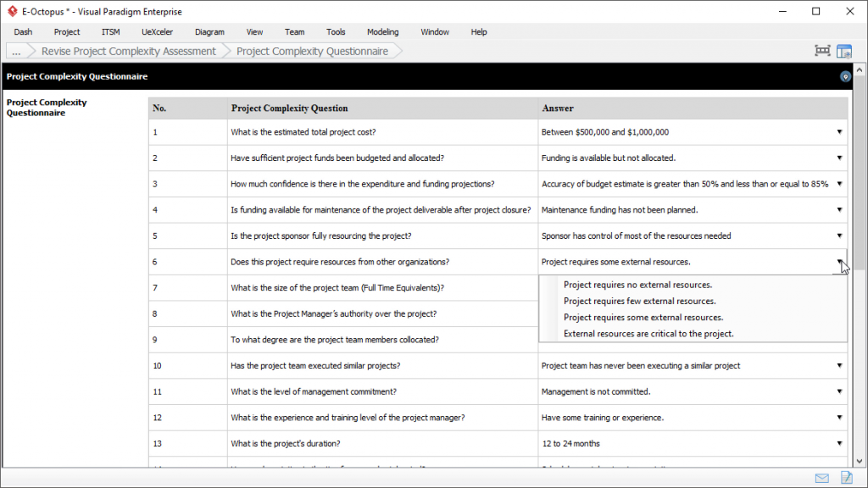
Task: Open answer dropdown for estimated total project cost
Action: 837,132
